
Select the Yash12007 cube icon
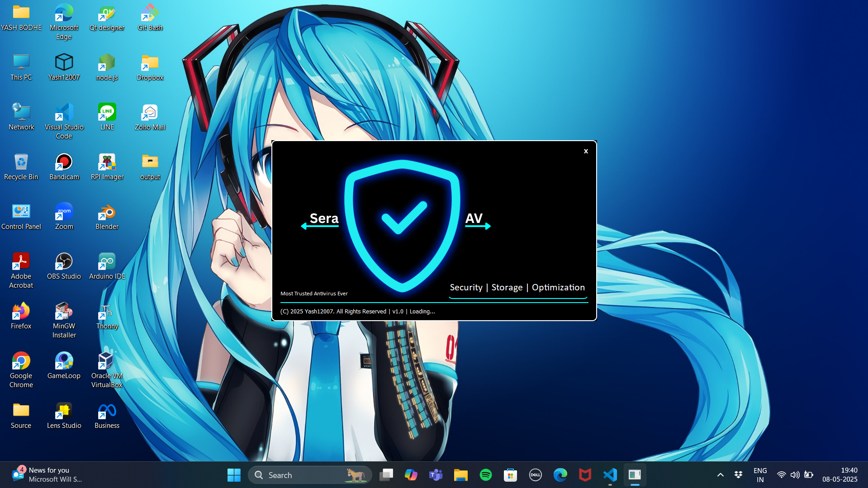pos(64,68)
